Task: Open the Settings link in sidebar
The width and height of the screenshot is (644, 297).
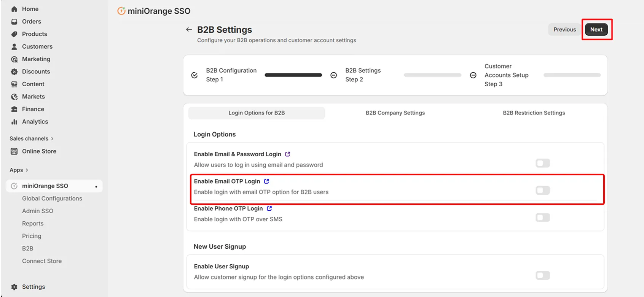Action: click(x=33, y=287)
